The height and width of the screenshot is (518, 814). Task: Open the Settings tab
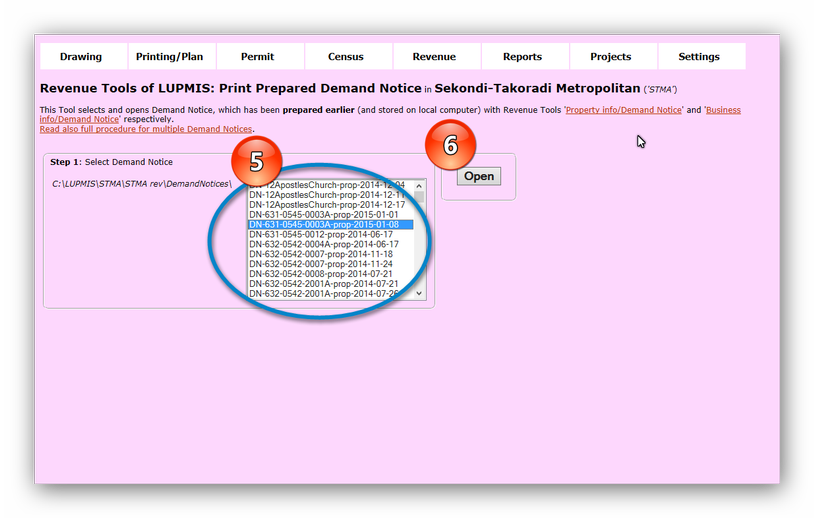(701, 57)
